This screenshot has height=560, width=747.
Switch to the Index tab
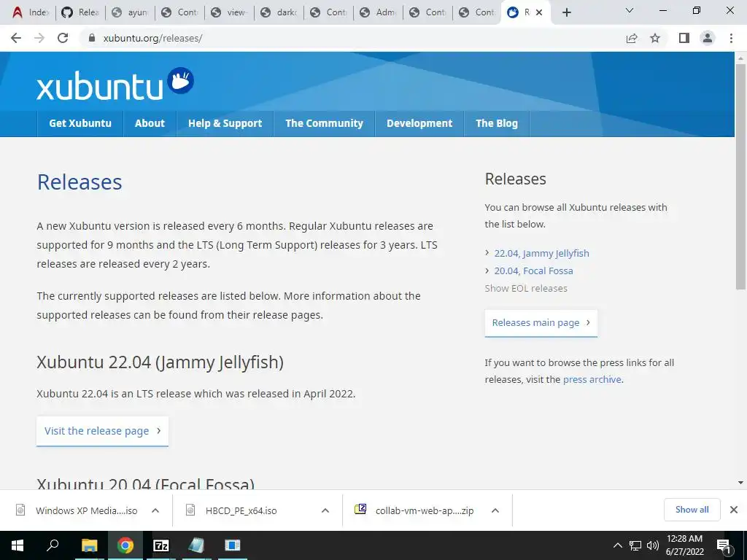[x=31, y=12]
